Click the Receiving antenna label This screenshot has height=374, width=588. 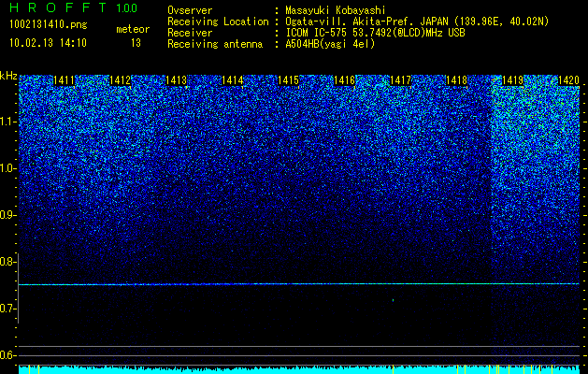215,44
